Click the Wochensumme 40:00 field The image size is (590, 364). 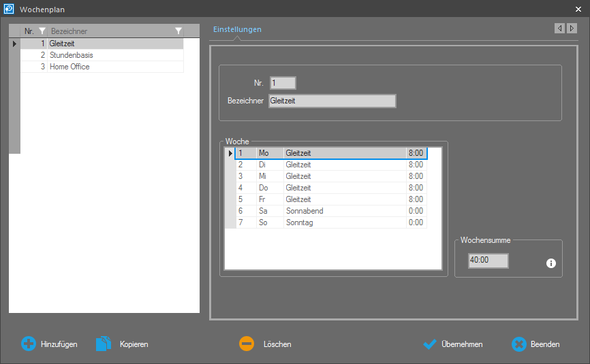pos(488,261)
